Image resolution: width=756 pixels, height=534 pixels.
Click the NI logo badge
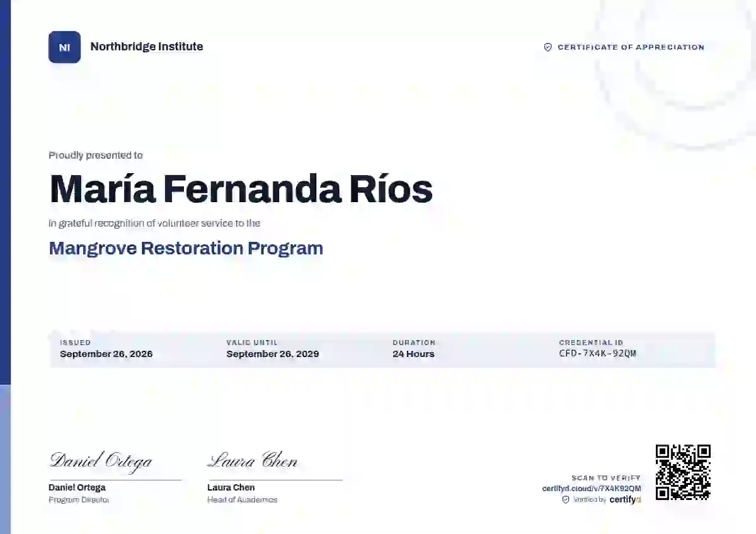pos(64,47)
